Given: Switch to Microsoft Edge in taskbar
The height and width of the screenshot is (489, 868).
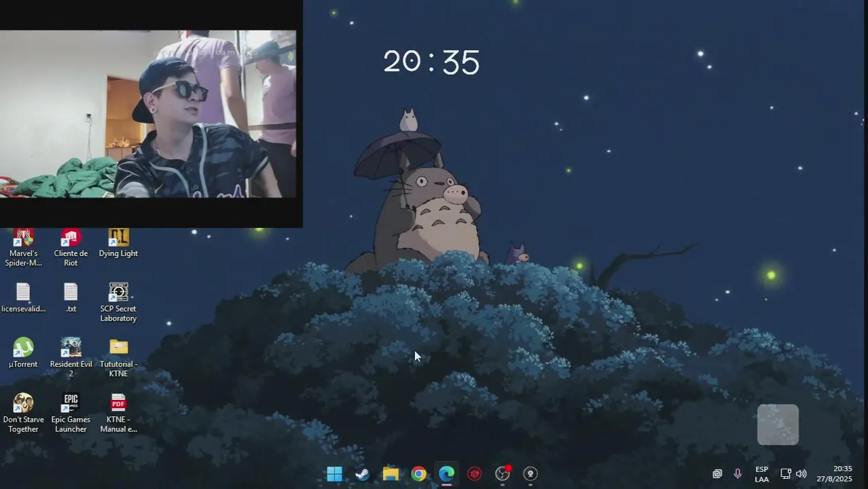Looking at the screenshot, I should pos(446,474).
